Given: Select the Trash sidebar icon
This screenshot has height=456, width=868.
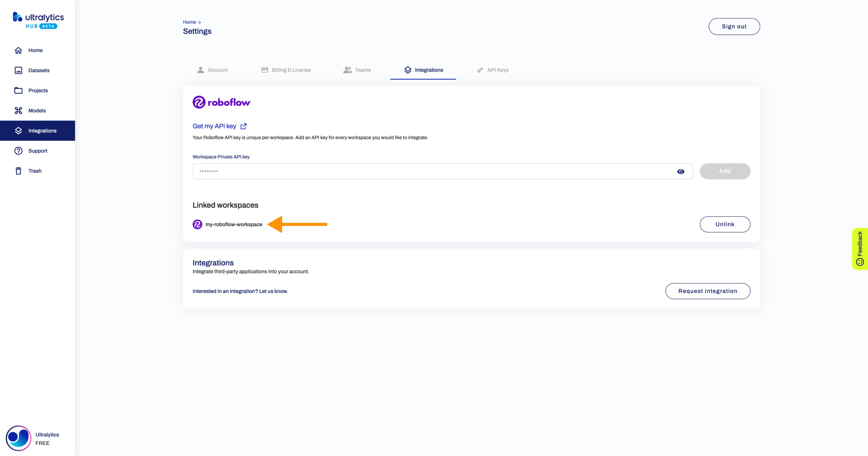Looking at the screenshot, I should (x=18, y=171).
